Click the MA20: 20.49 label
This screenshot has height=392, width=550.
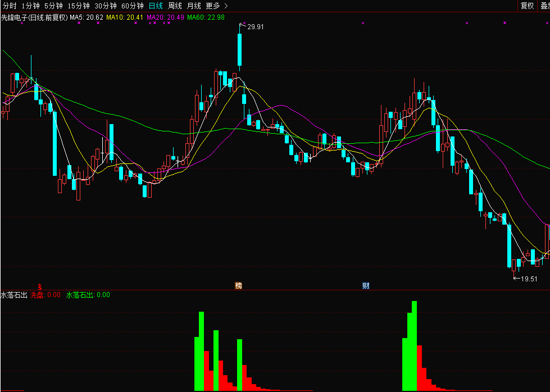(165, 17)
